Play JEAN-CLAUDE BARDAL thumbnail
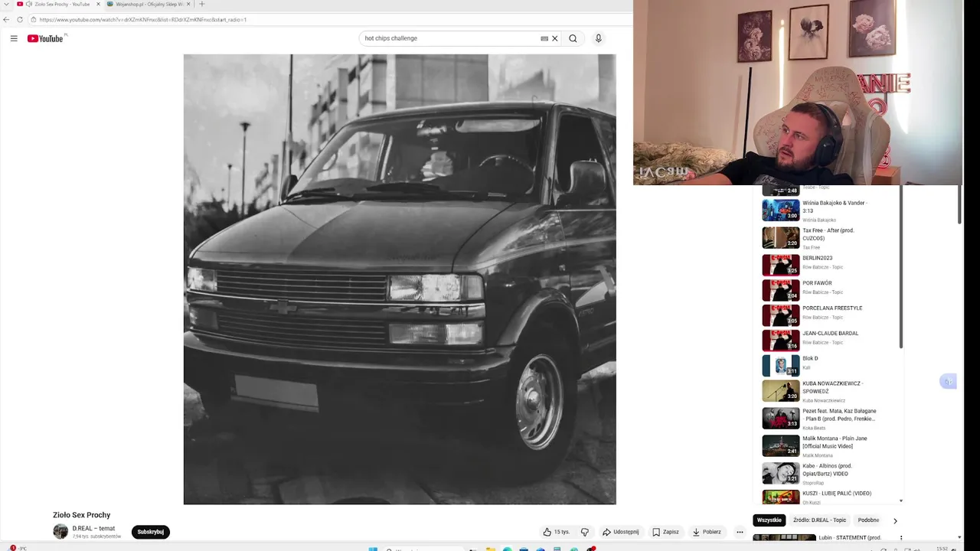This screenshot has height=551, width=980. click(781, 341)
